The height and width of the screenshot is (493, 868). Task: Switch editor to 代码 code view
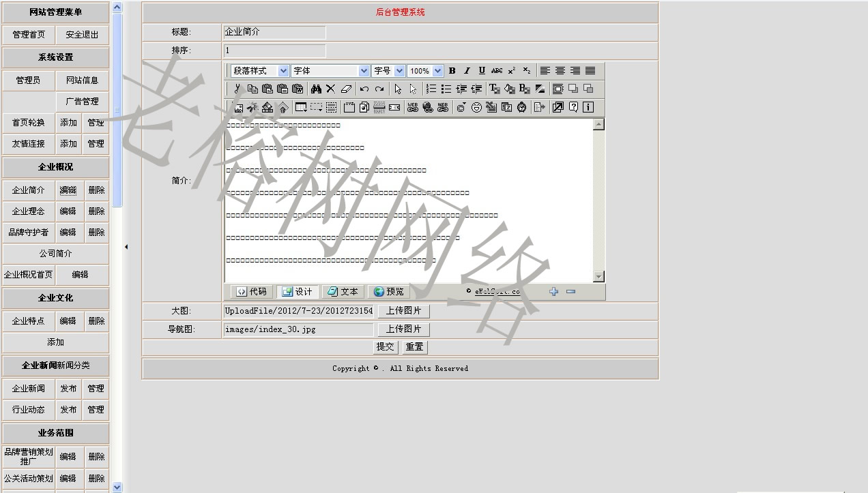[251, 292]
